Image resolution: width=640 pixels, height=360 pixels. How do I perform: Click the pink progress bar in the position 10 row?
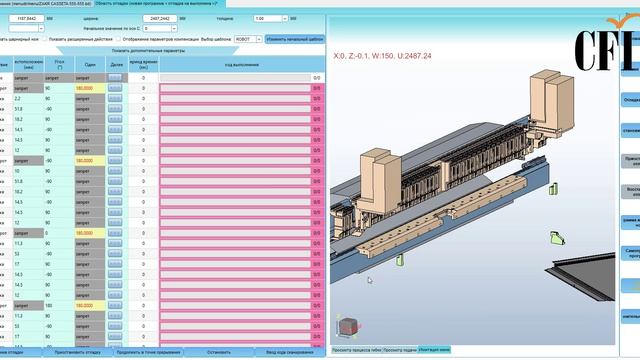pos(235,171)
